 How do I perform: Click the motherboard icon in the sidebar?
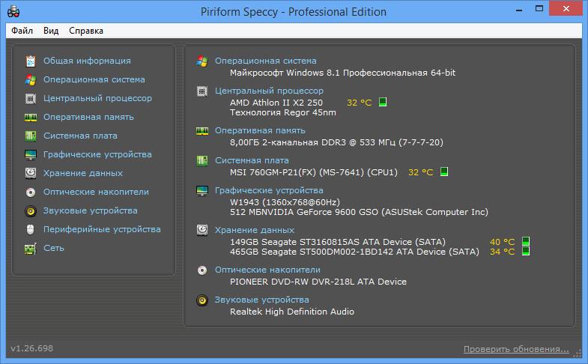tap(31, 136)
